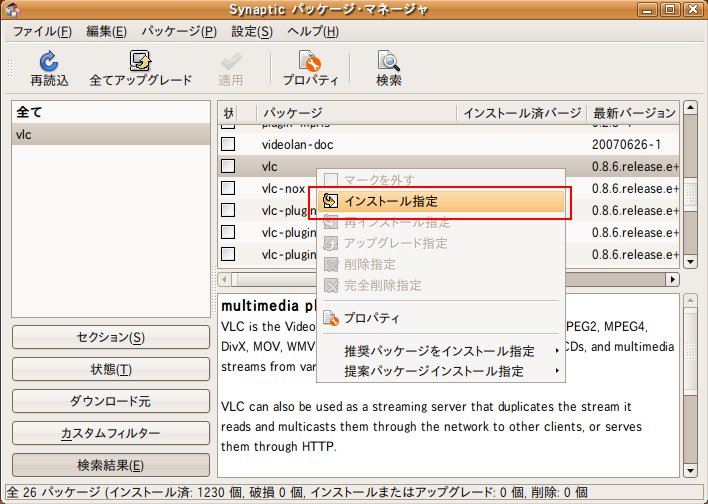Click the カスタムフィルター button
Screen dimensions: 708x504
coord(110,434)
